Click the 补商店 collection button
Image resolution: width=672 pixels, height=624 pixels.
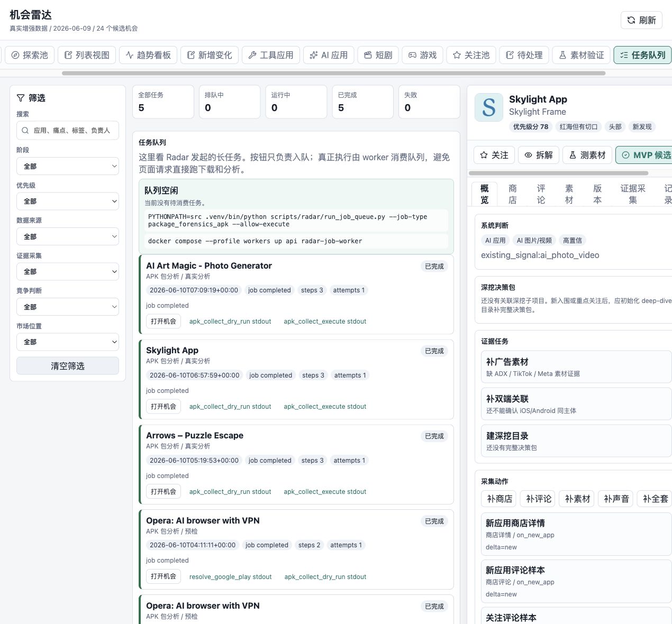pos(500,499)
